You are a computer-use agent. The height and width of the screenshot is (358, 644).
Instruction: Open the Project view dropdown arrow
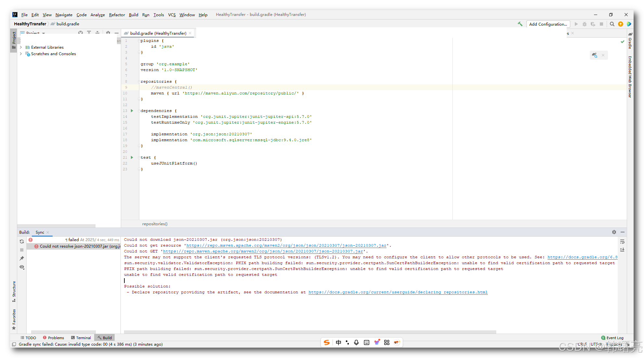(x=44, y=33)
